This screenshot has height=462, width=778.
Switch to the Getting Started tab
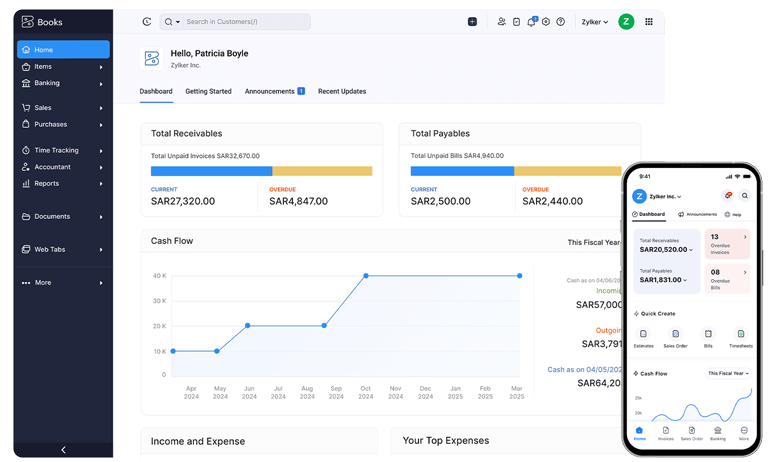pos(208,91)
